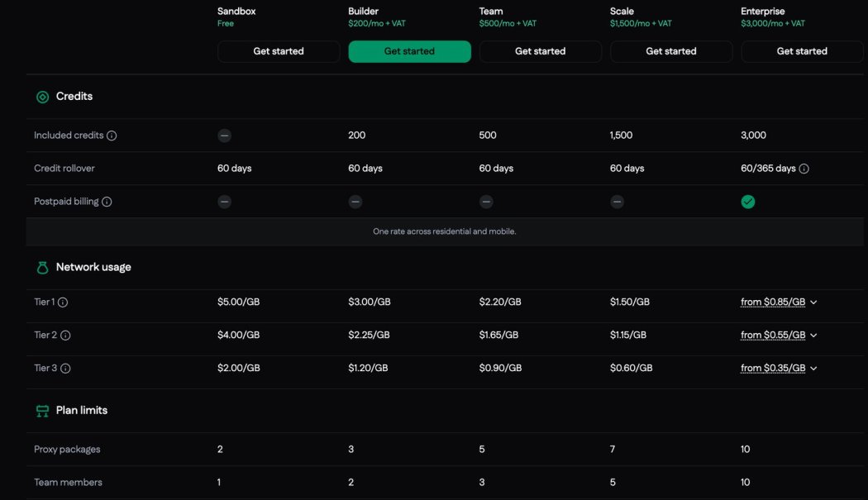Image resolution: width=868 pixels, height=500 pixels.
Task: Click the $0.60/GB Tier 3 Scale rate
Action: click(631, 369)
